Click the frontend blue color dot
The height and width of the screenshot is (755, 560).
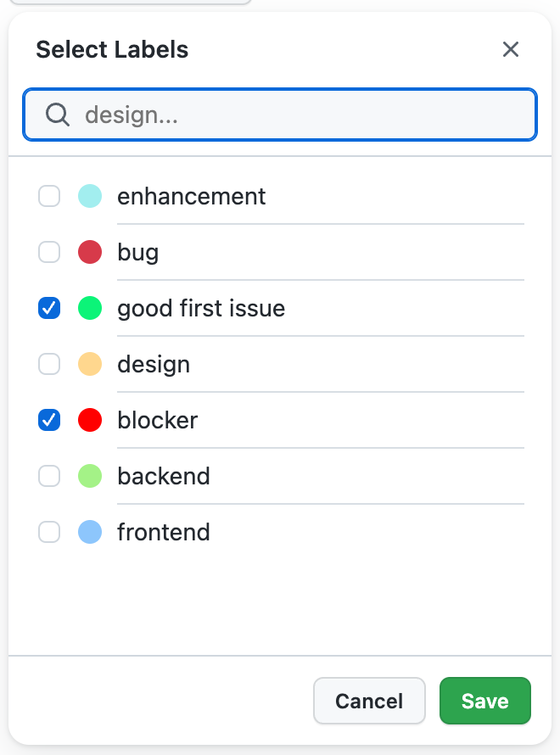tap(90, 533)
